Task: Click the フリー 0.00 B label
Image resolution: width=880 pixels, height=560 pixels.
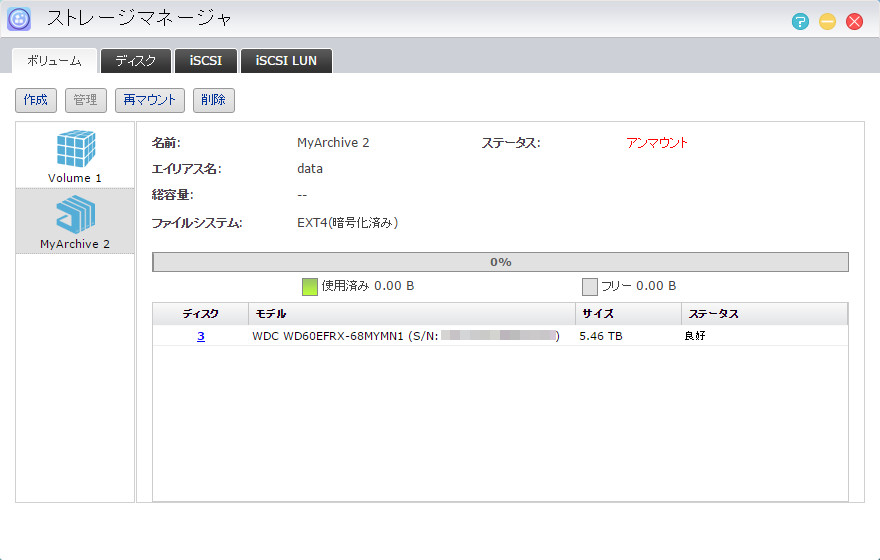Action: [639, 286]
